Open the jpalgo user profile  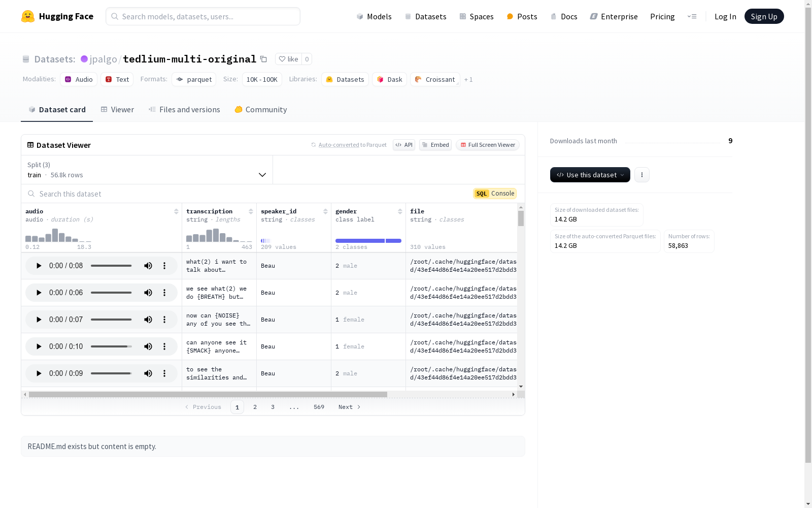(x=103, y=59)
